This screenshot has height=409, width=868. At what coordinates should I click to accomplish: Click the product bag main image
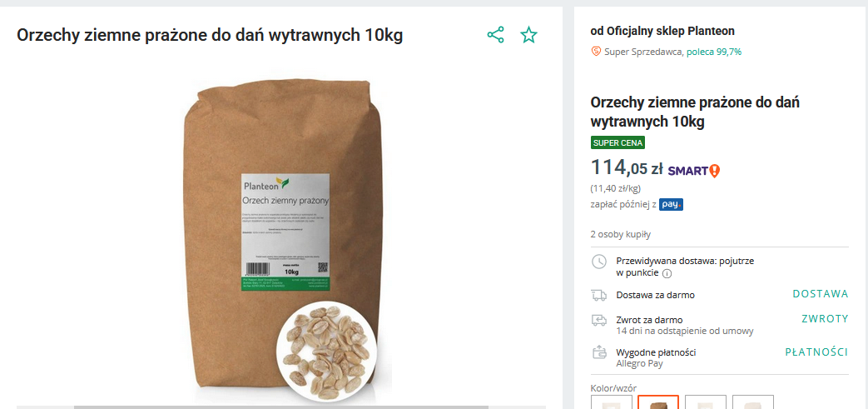281,238
